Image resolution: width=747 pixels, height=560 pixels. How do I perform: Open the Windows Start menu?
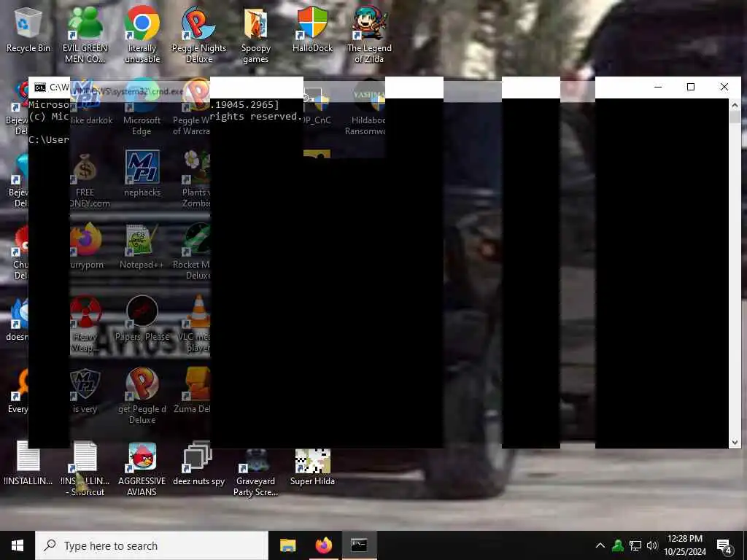[18, 545]
